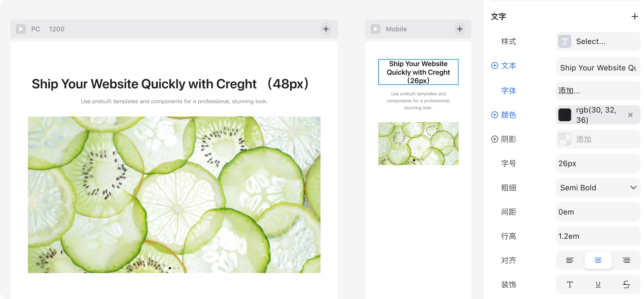Align text to the right
Viewport: 644px width, 299px height.
click(626, 260)
